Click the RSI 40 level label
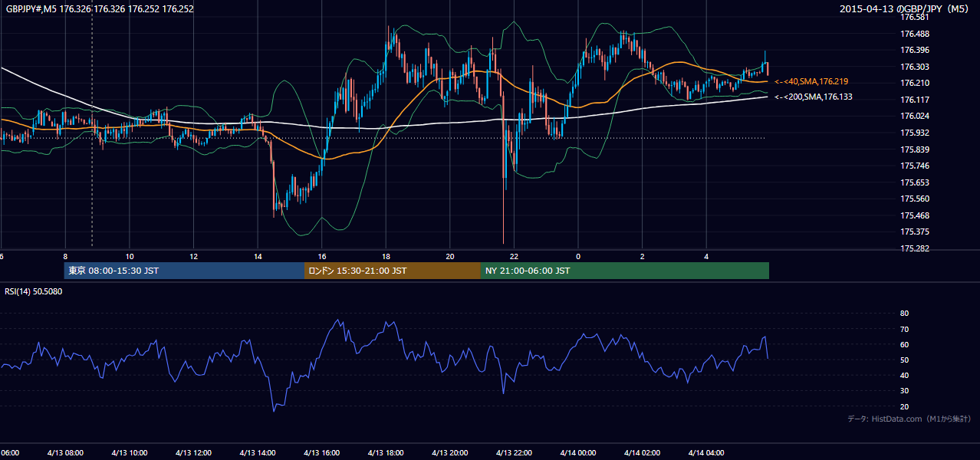Screen dimensions: 980x460 pyautogui.click(x=905, y=375)
